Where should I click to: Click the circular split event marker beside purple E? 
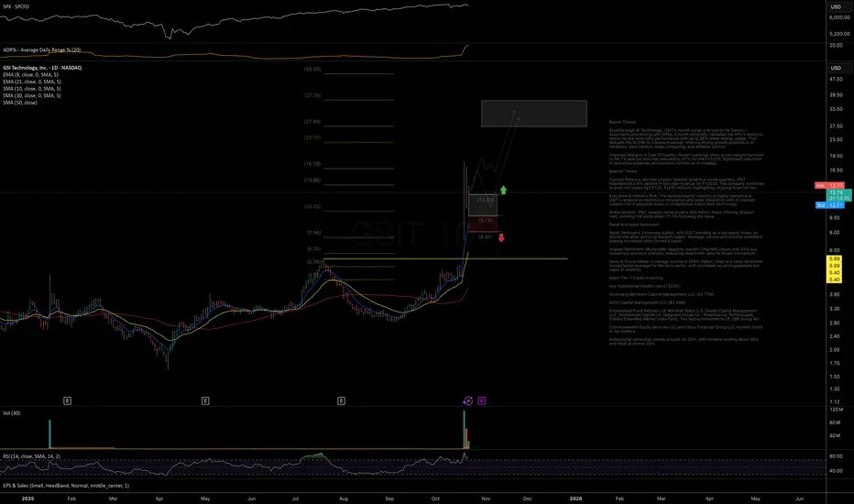coord(468,401)
